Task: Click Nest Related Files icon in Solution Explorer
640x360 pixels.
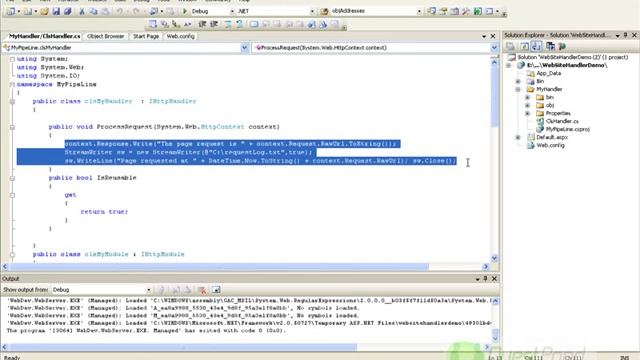Action: click(536, 46)
